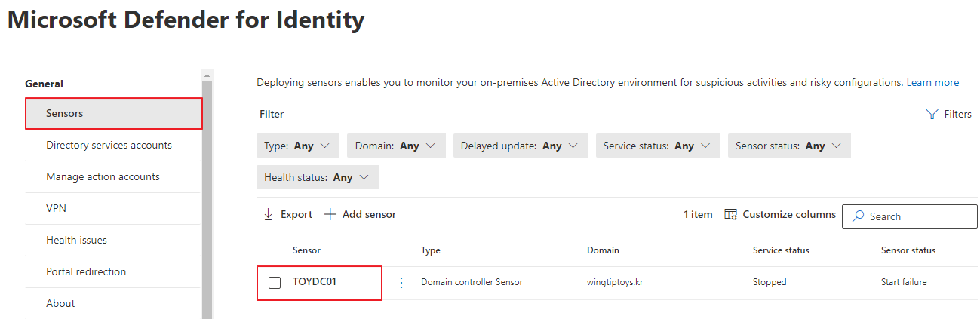Open the Delayed update: Any dropdown

pyautogui.click(x=520, y=146)
